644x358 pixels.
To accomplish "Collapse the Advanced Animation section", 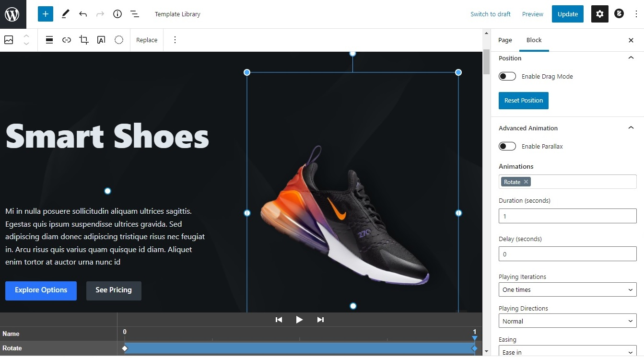I will pyautogui.click(x=631, y=127).
